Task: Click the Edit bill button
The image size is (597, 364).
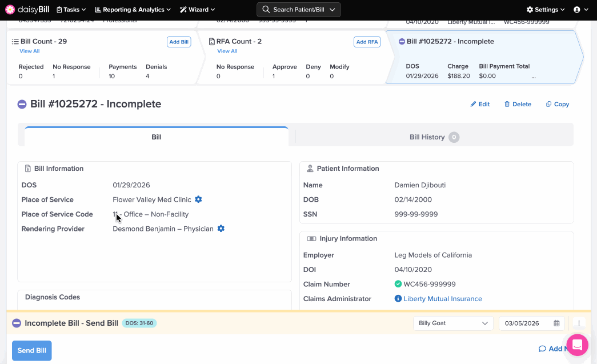Action: (480, 105)
